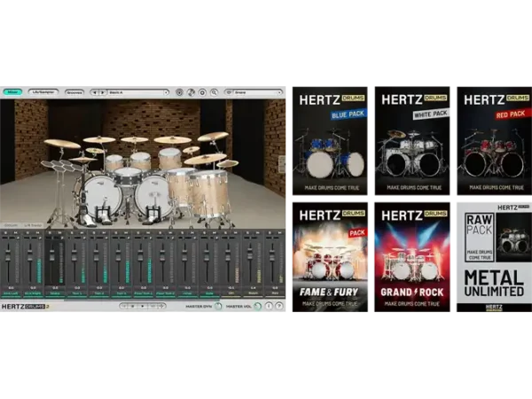532x399 pixels.
Task: Open the Lib/Sampler tab
Action: coord(43,92)
